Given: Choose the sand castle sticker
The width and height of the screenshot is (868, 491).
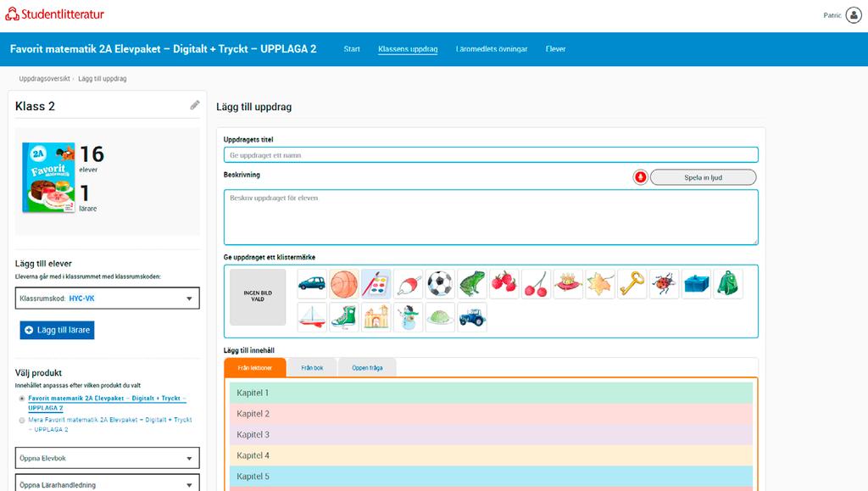Looking at the screenshot, I should 376,317.
